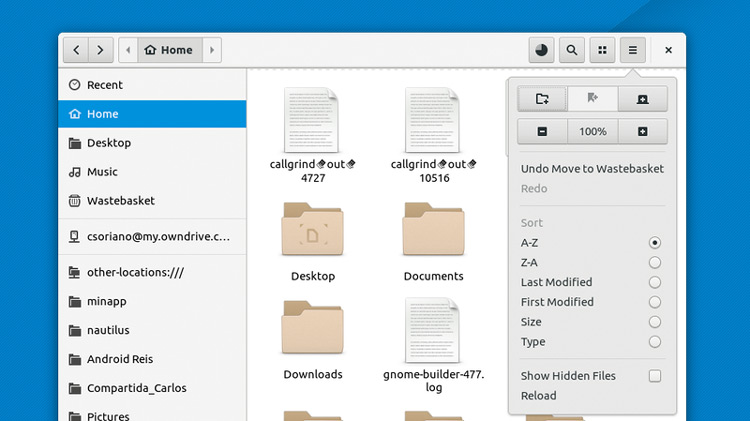Zoom out with the minus button
The image size is (750, 421).
pos(542,132)
